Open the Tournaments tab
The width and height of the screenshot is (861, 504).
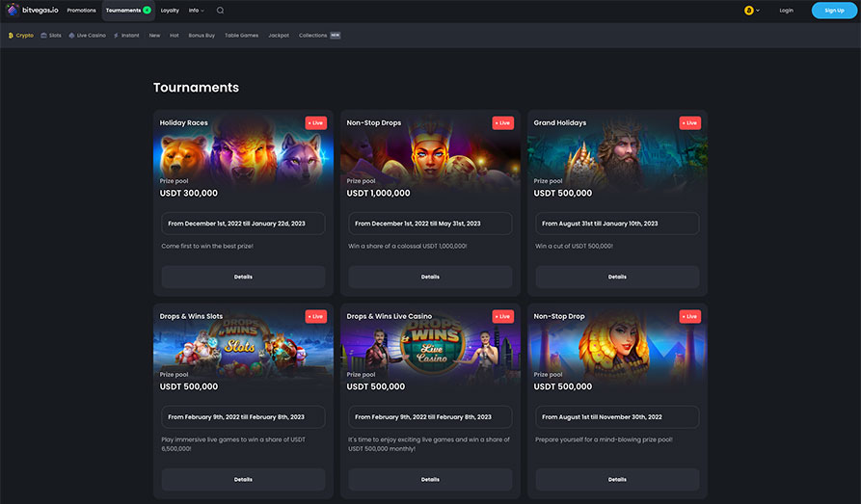(127, 11)
